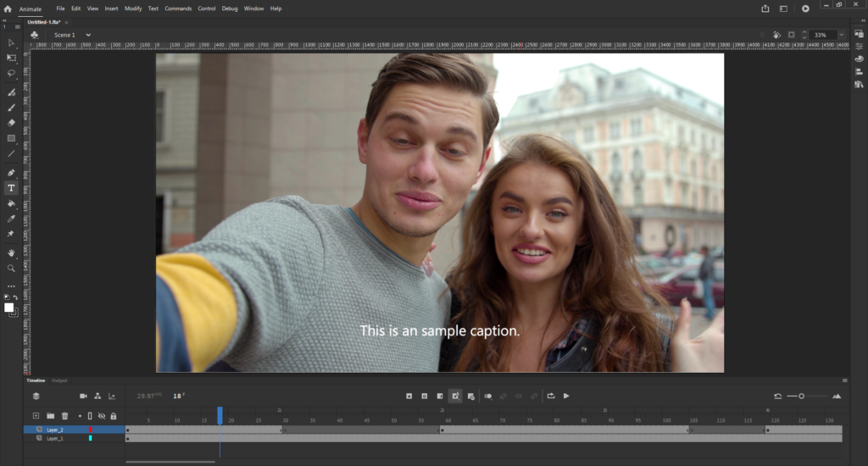Select the Text tool
Viewport: 868px width, 466px height.
pyautogui.click(x=11, y=187)
